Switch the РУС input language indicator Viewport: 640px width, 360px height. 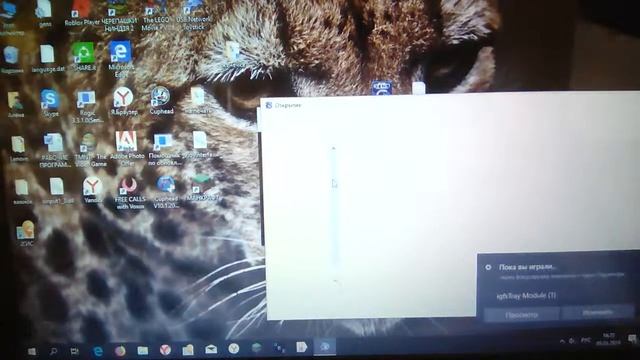[585, 340]
